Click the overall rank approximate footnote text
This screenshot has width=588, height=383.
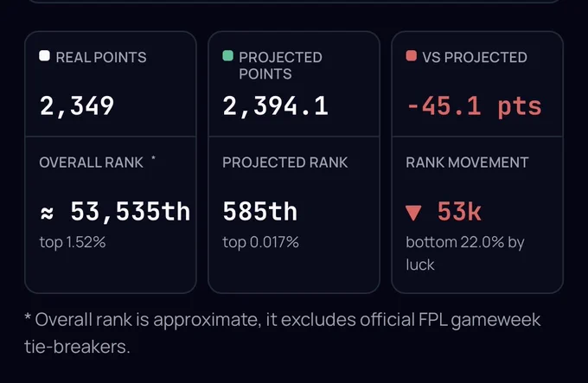pyautogui.click(x=283, y=333)
